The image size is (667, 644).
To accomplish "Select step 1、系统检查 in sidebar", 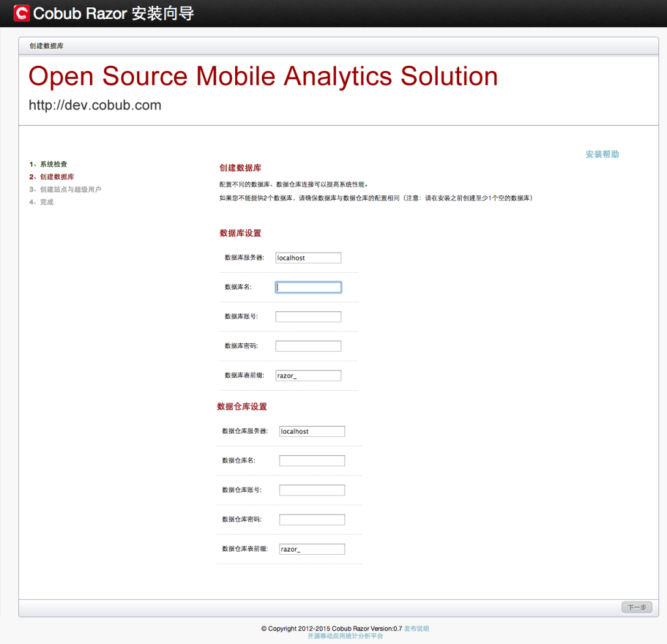I will (48, 164).
